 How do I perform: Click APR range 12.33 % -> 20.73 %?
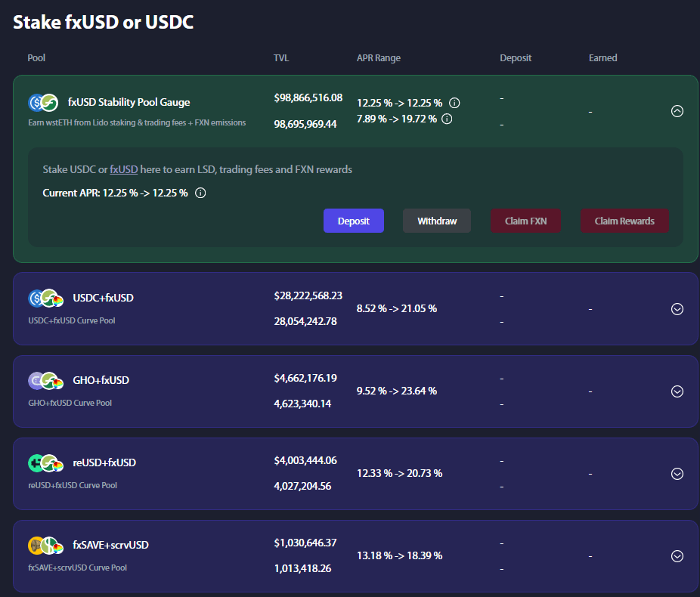click(400, 473)
